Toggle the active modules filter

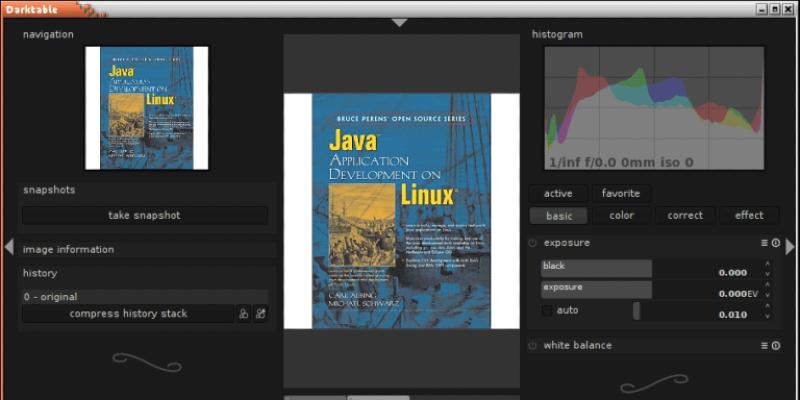click(558, 193)
